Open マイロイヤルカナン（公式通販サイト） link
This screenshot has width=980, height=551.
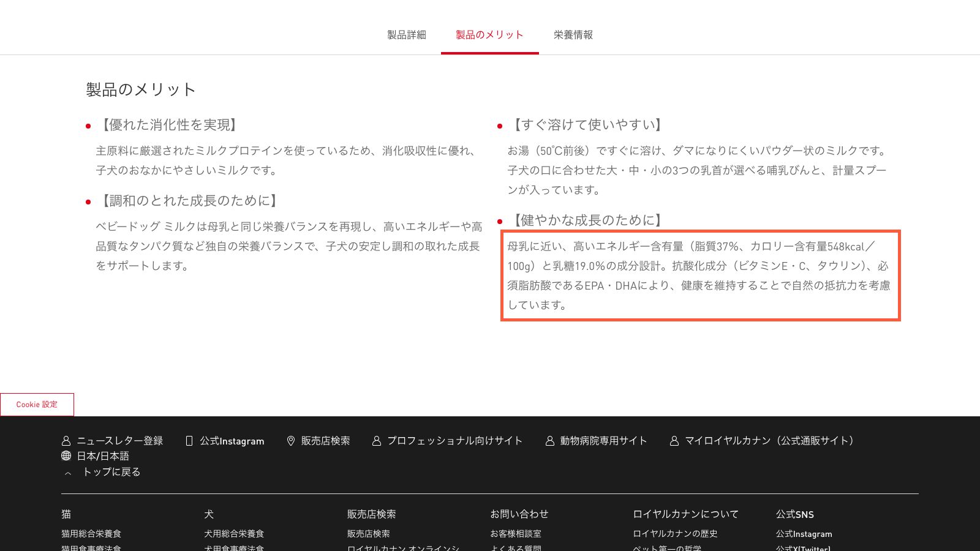(769, 441)
